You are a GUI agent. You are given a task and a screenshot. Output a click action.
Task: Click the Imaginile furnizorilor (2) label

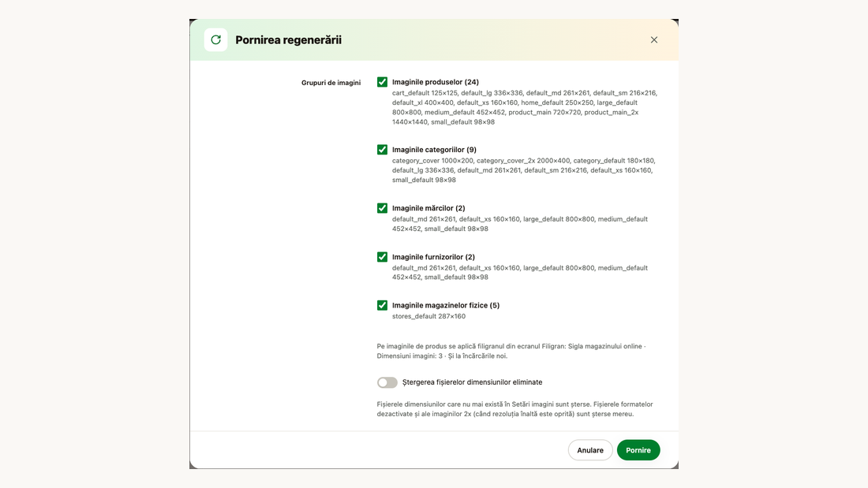[x=433, y=257]
